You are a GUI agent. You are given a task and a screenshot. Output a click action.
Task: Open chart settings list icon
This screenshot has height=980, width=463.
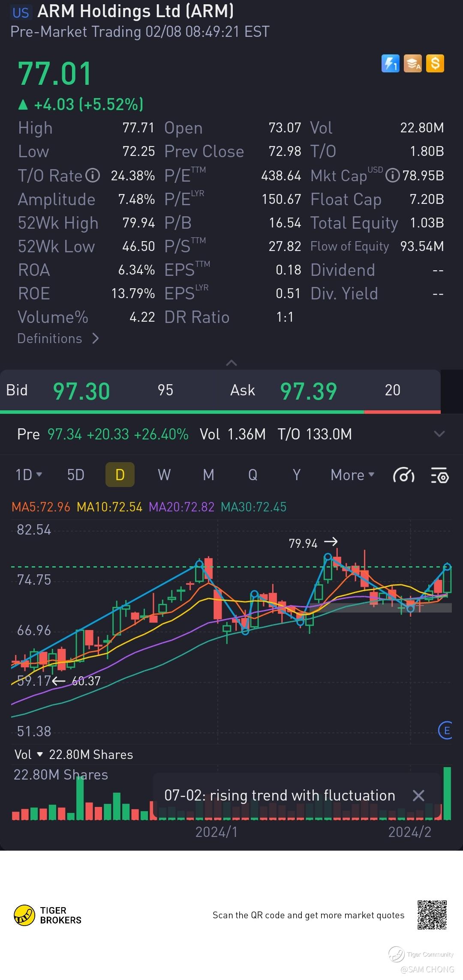(x=439, y=475)
